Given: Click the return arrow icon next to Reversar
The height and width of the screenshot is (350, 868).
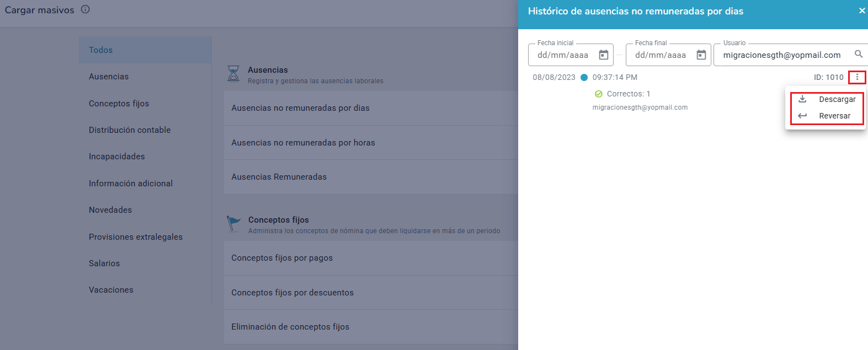Looking at the screenshot, I should pyautogui.click(x=802, y=116).
